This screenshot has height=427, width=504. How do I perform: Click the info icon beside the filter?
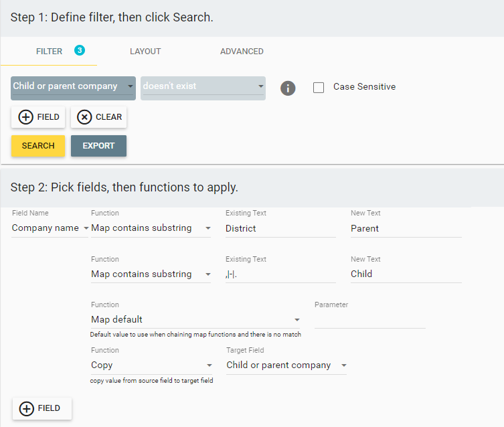pos(288,88)
